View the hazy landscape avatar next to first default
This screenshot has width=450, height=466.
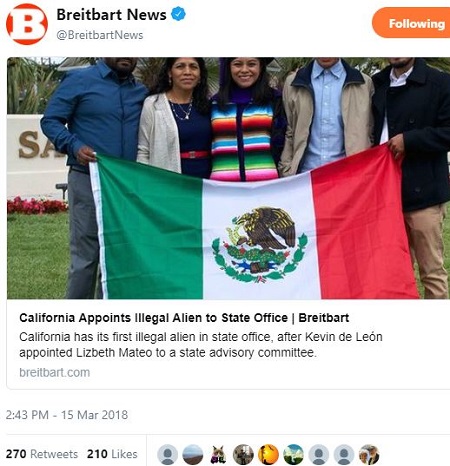193,454
